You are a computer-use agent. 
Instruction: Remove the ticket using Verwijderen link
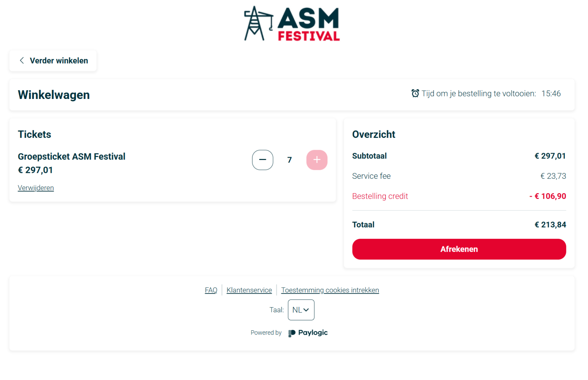tap(36, 188)
